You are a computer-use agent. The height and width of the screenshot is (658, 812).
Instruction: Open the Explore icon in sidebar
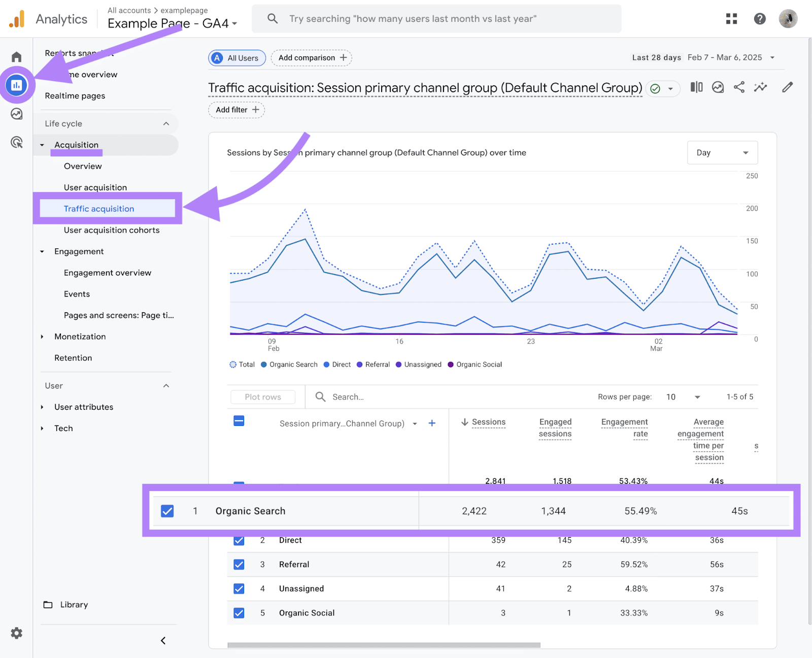pos(16,114)
